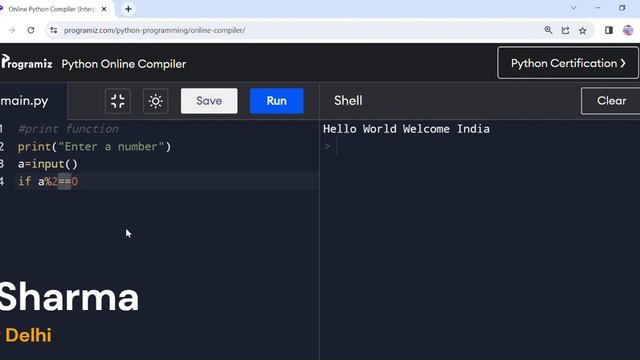Image resolution: width=640 pixels, height=360 pixels.
Task: Share this page using the share icon
Action: click(x=565, y=30)
